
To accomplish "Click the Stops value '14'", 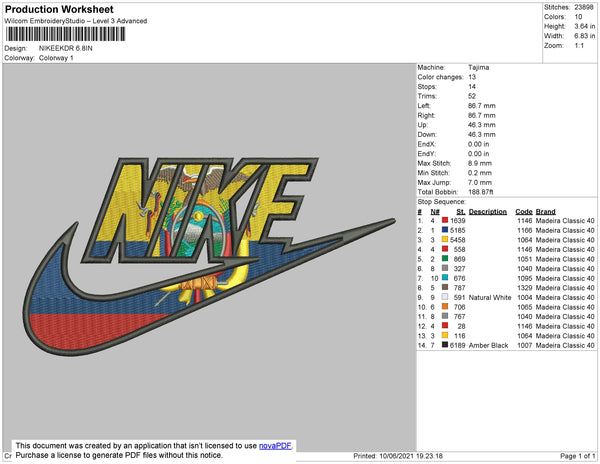I will coord(472,86).
